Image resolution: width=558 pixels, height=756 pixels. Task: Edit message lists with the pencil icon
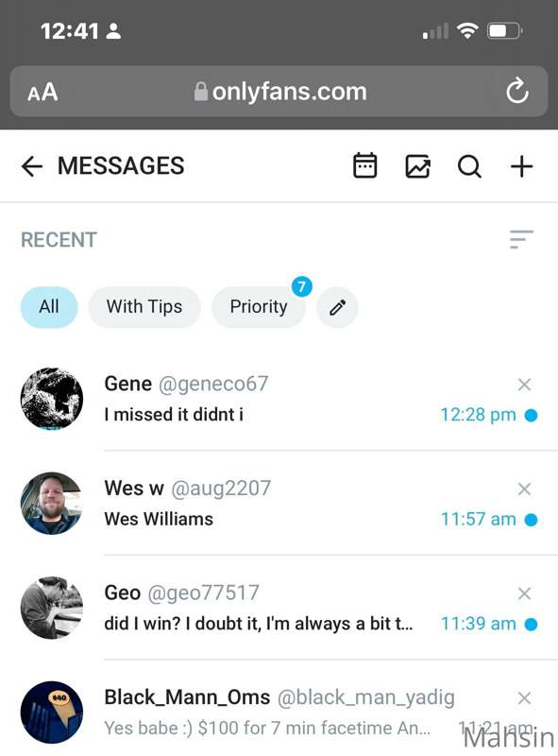337,307
